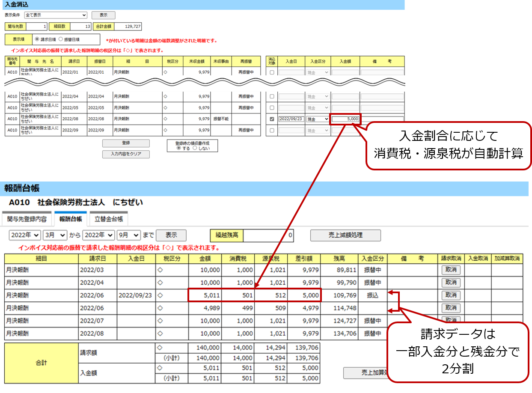532x393 pixels.
Task: Click the 表示 button next to 表示条件
Action: (103, 15)
